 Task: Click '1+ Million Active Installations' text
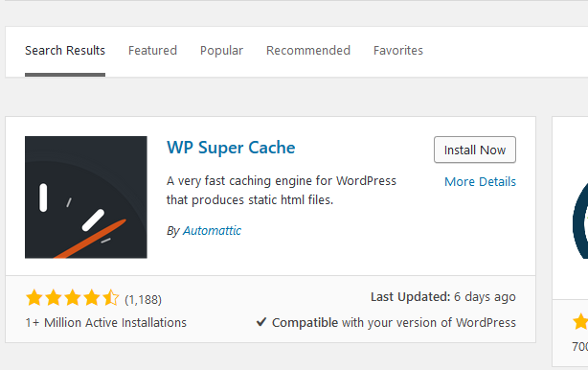click(x=105, y=323)
